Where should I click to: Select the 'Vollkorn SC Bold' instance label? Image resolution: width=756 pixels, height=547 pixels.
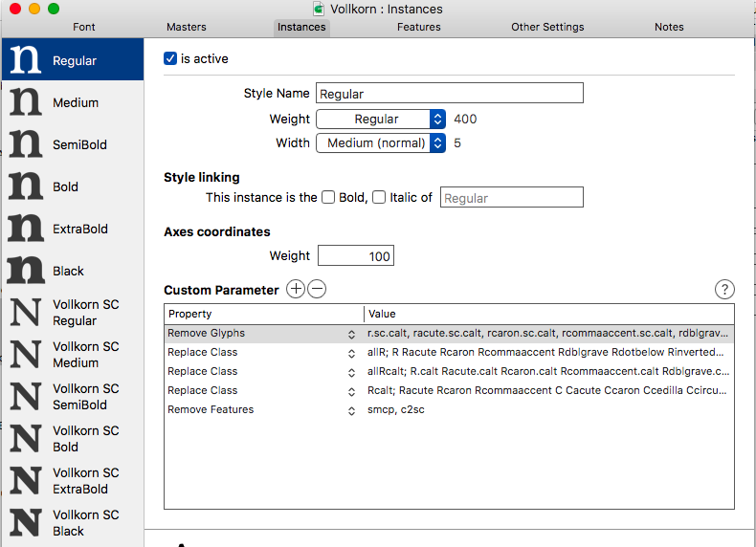[x=86, y=439]
